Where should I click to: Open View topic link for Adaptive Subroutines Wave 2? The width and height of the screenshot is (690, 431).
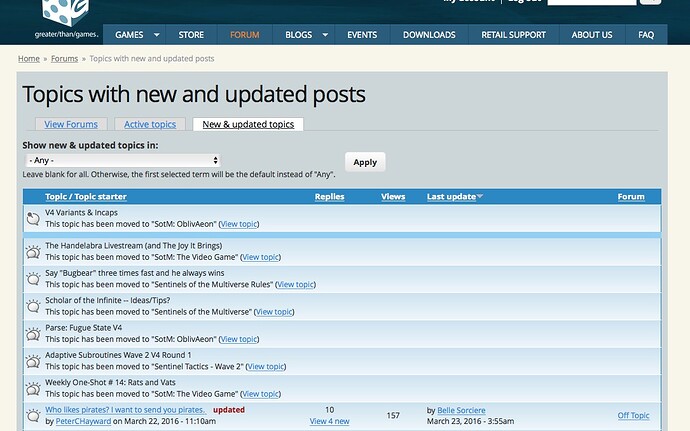pyautogui.click(x=266, y=366)
